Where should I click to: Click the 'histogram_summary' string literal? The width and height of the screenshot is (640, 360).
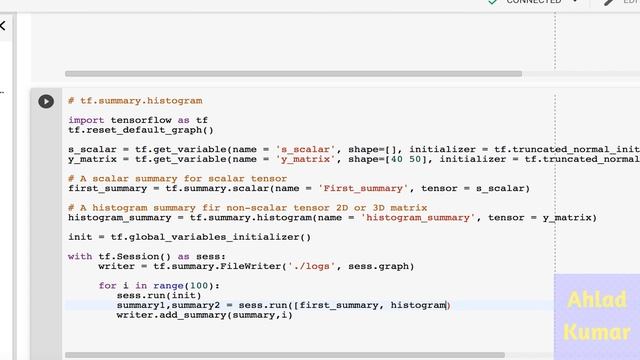click(418, 218)
